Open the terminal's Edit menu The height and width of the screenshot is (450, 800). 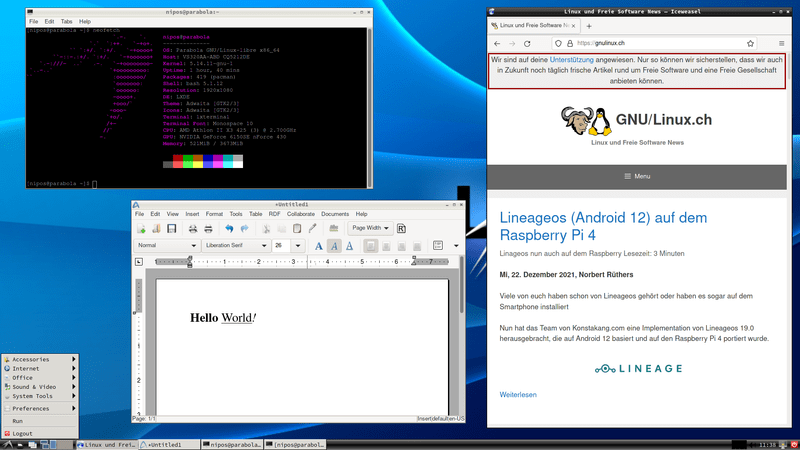tap(49, 21)
